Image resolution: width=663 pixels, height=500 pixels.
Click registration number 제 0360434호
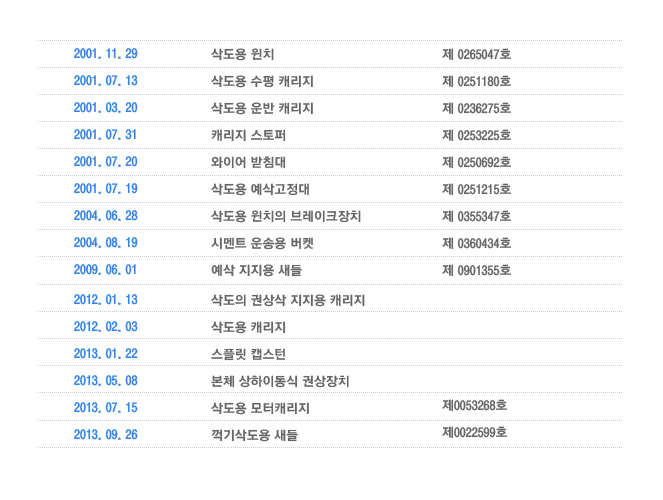tap(477, 243)
